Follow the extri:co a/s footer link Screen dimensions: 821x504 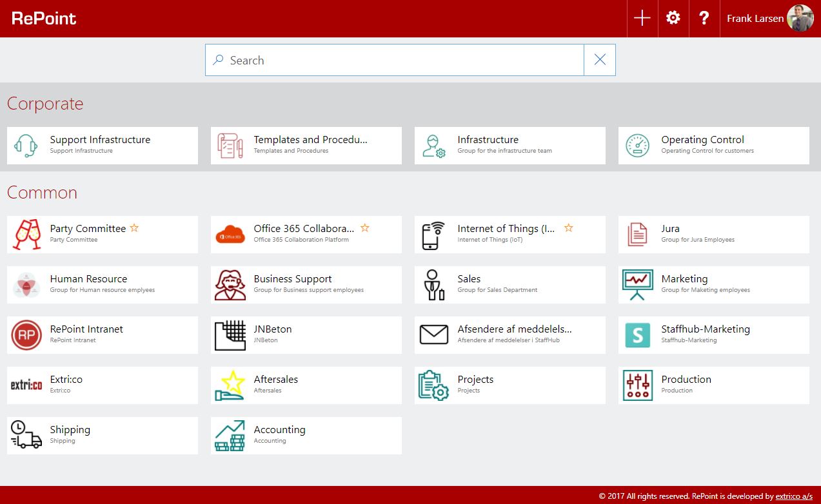tap(794, 496)
